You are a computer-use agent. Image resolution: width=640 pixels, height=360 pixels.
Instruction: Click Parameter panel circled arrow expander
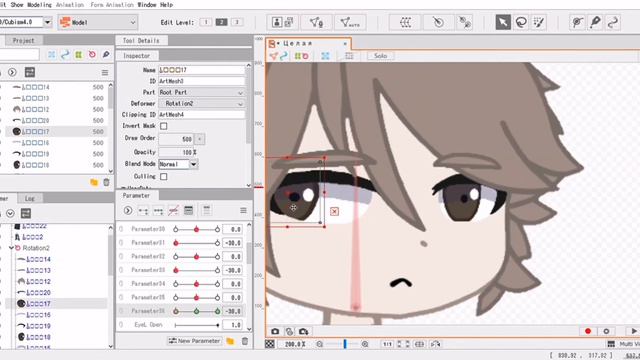click(x=128, y=211)
